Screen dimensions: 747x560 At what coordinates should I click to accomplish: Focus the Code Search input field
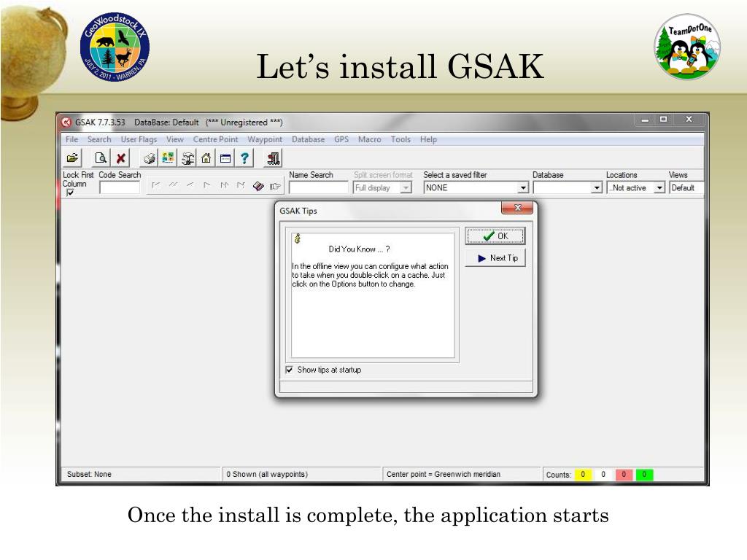coord(120,187)
